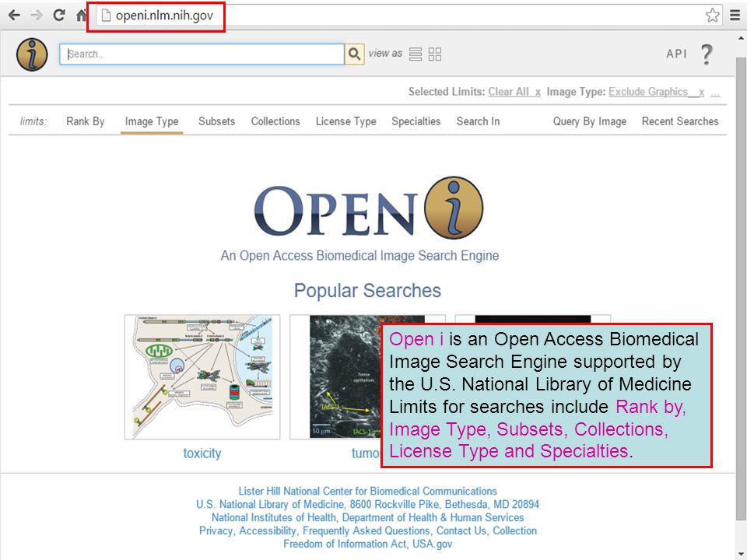747x560 pixels.
Task: Open the Chrome hamburger menu
Action: (735, 16)
